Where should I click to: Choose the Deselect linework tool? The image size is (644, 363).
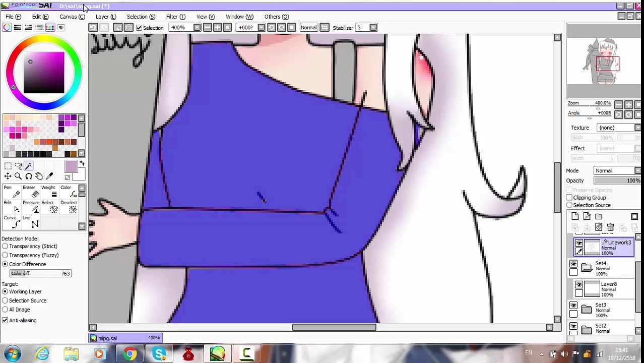pos(68,207)
